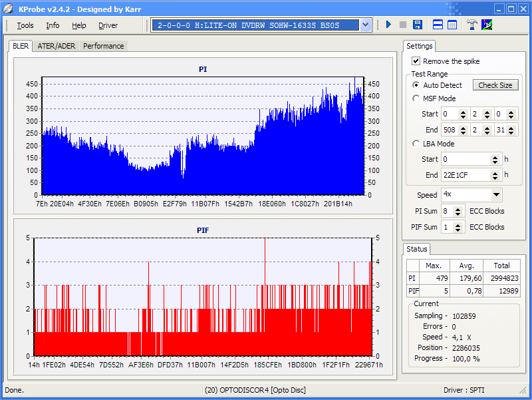The height and width of the screenshot is (400, 532).
Task: Switch to the ATER/ADER tab
Action: (x=57, y=46)
